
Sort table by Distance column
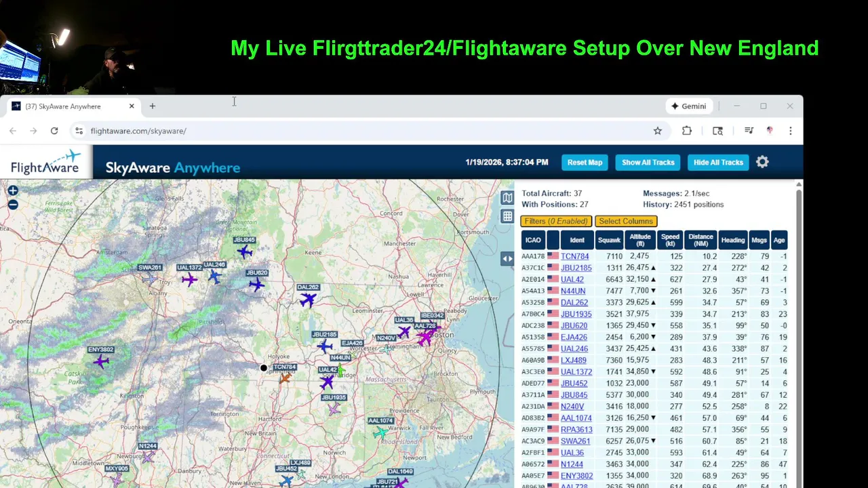point(701,240)
